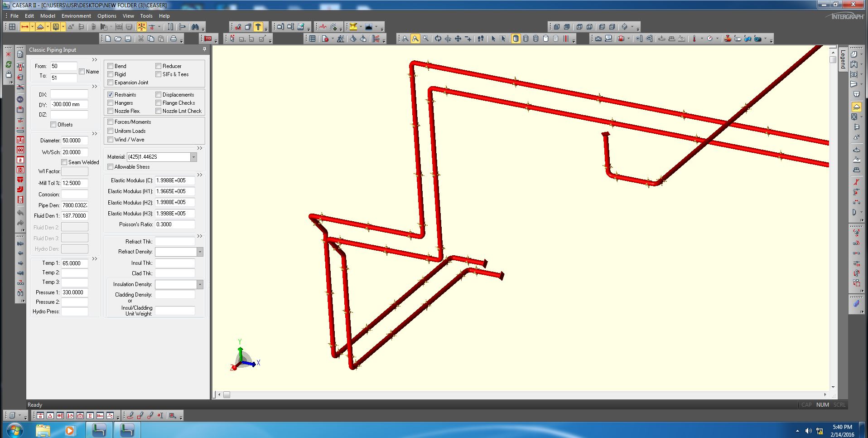Image resolution: width=868 pixels, height=438 pixels.
Task: Open the Tools menu
Action: (x=146, y=16)
